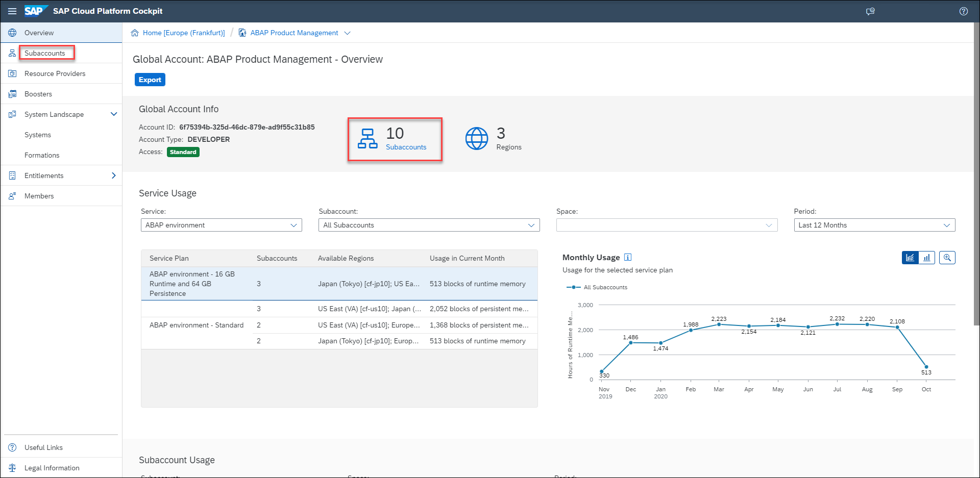Click the Regions globe icon
980x478 pixels.
click(x=477, y=138)
